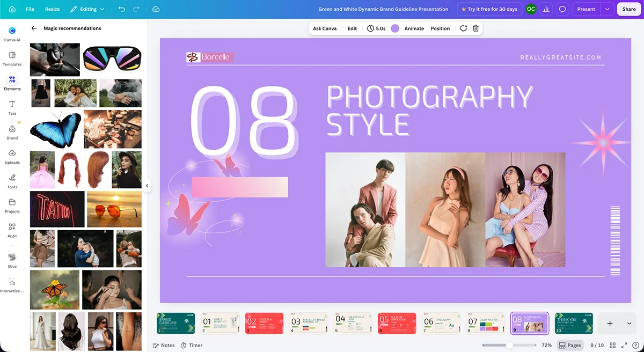Go back from Magic recommendations

(34, 28)
